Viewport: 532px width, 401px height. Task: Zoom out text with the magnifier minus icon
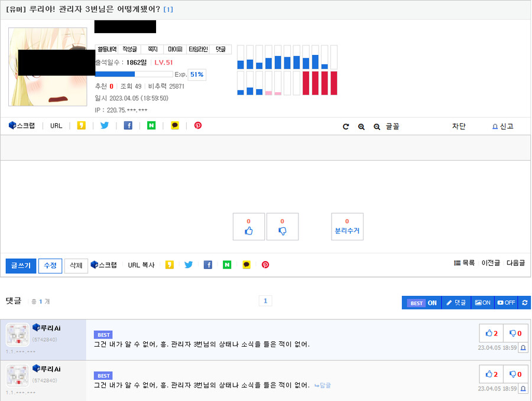[x=377, y=126]
